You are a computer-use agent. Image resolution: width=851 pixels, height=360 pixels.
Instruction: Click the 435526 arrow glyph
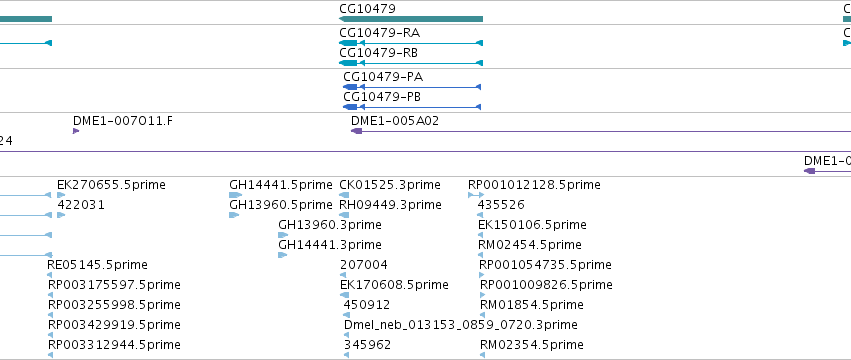click(x=480, y=215)
